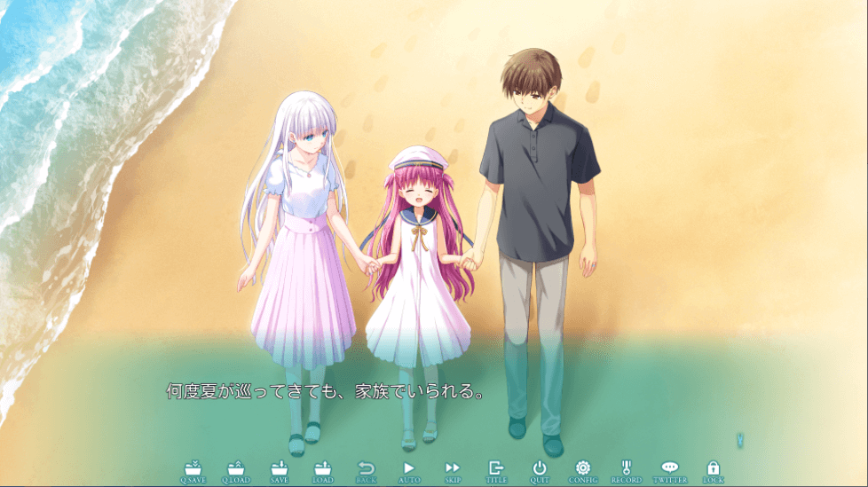The width and height of the screenshot is (868, 487).
Task: Open the SAVE menu
Action: click(x=280, y=471)
